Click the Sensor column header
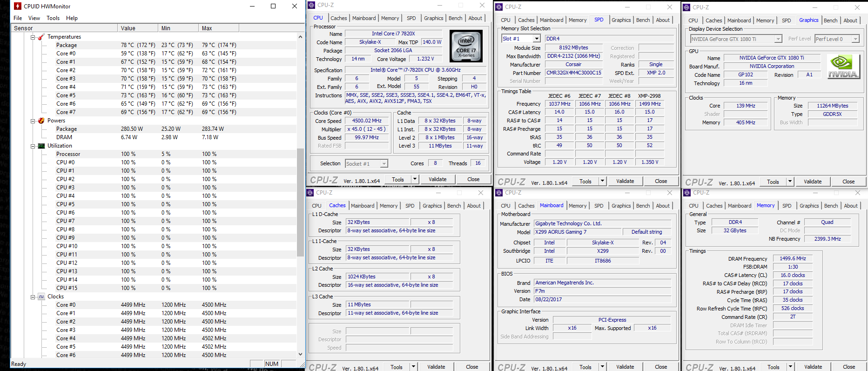 64,28
